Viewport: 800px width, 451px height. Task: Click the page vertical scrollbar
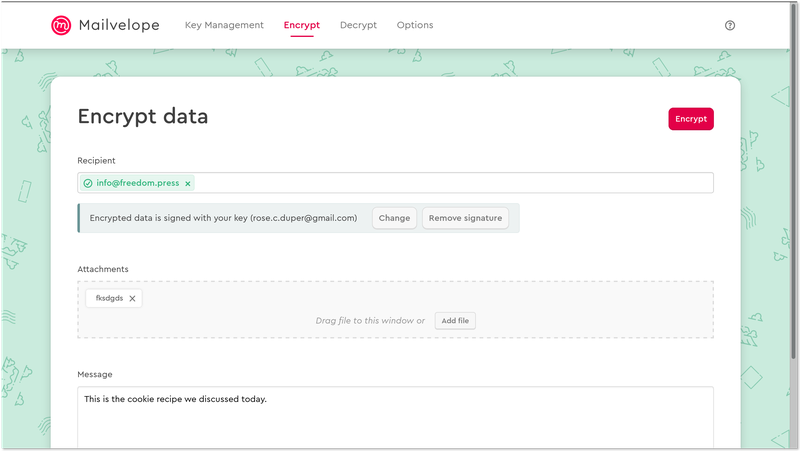pyautogui.click(x=795, y=179)
